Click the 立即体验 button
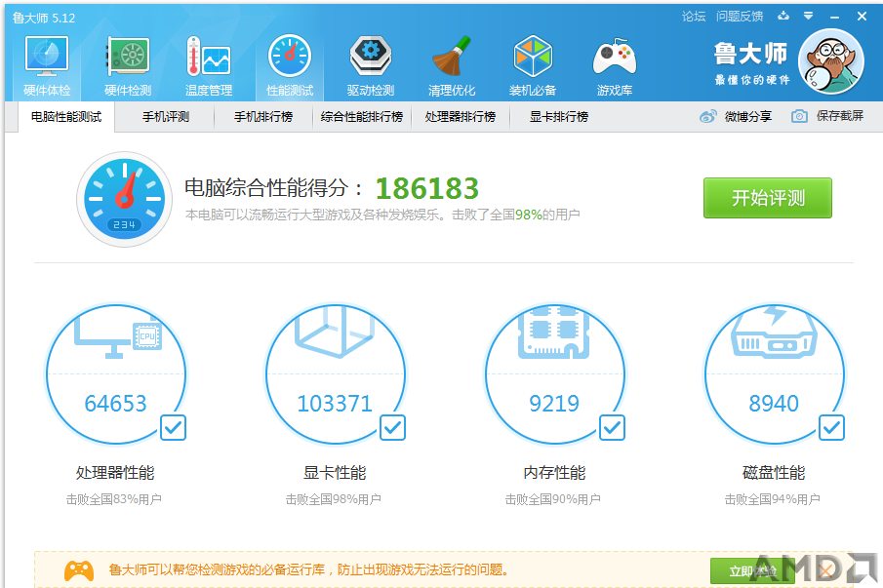Screen dimensions: 883x588 752,571
